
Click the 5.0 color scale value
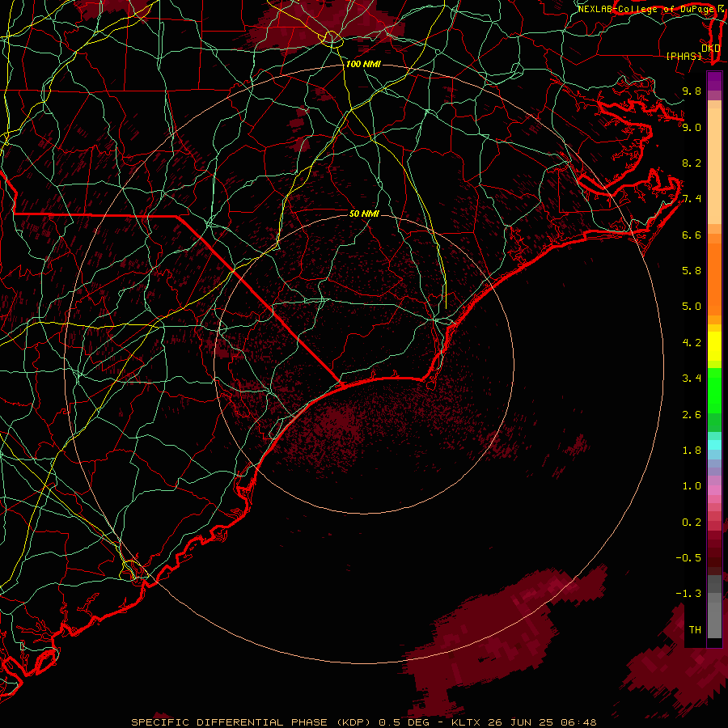pyautogui.click(x=692, y=307)
